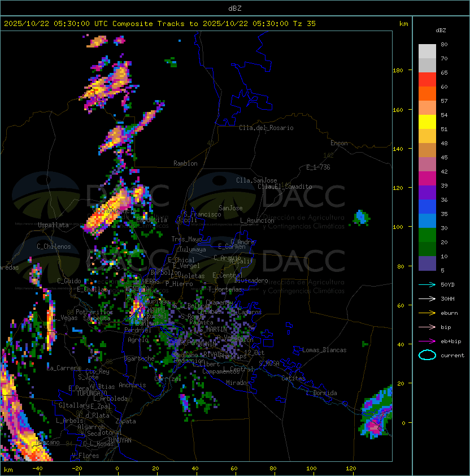Click the Uspallata place label

point(53,225)
